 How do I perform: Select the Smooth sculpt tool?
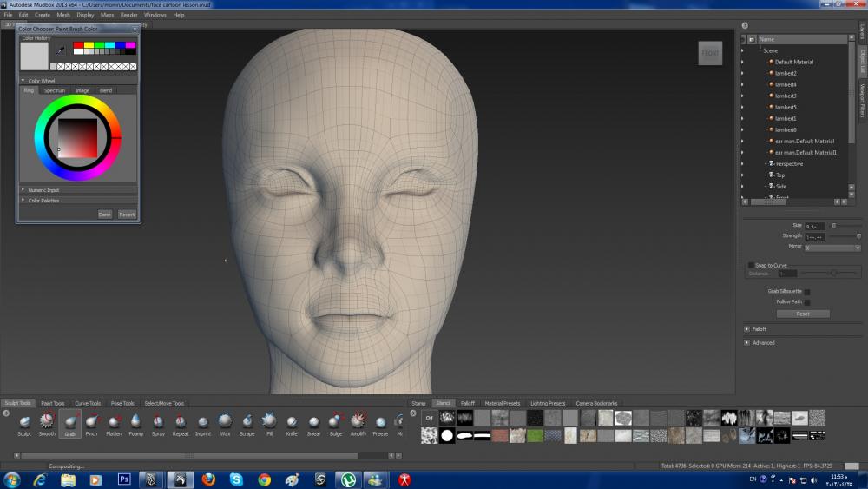[x=47, y=422]
